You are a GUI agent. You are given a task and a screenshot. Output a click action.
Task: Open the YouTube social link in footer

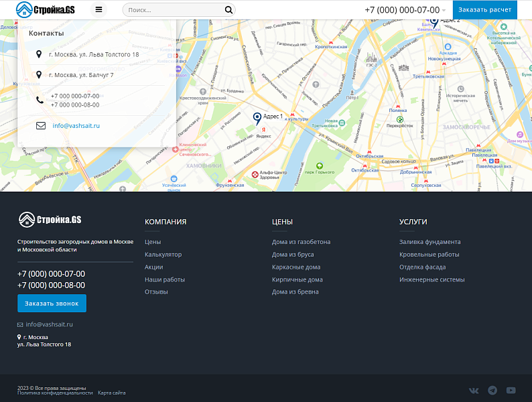click(x=511, y=391)
